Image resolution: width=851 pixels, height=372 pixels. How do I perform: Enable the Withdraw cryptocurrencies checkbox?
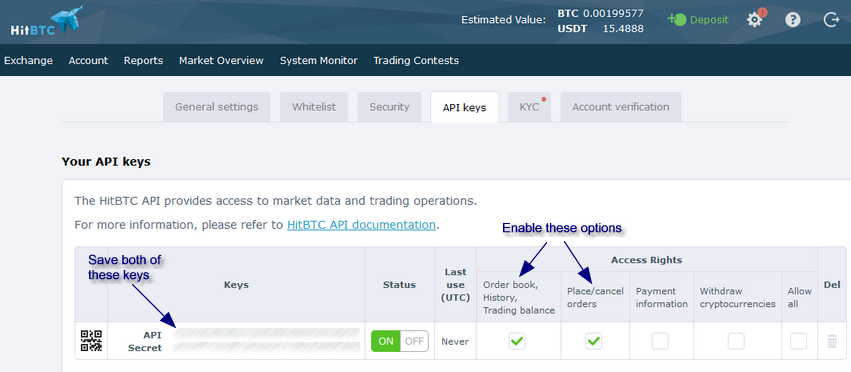point(736,341)
